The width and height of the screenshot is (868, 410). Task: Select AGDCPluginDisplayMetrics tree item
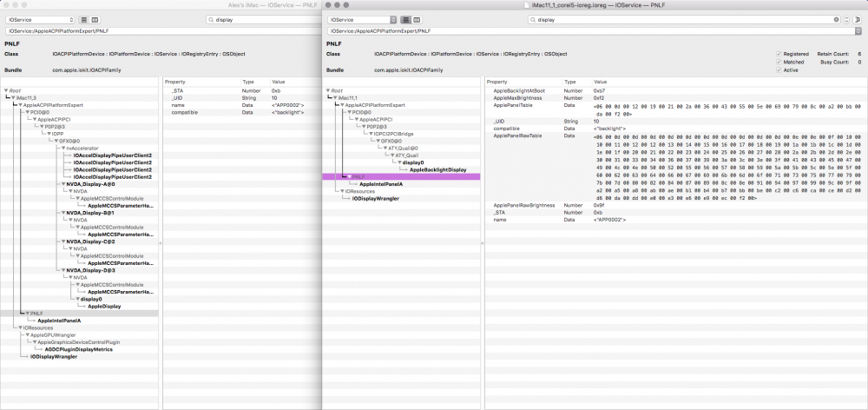tap(79, 349)
